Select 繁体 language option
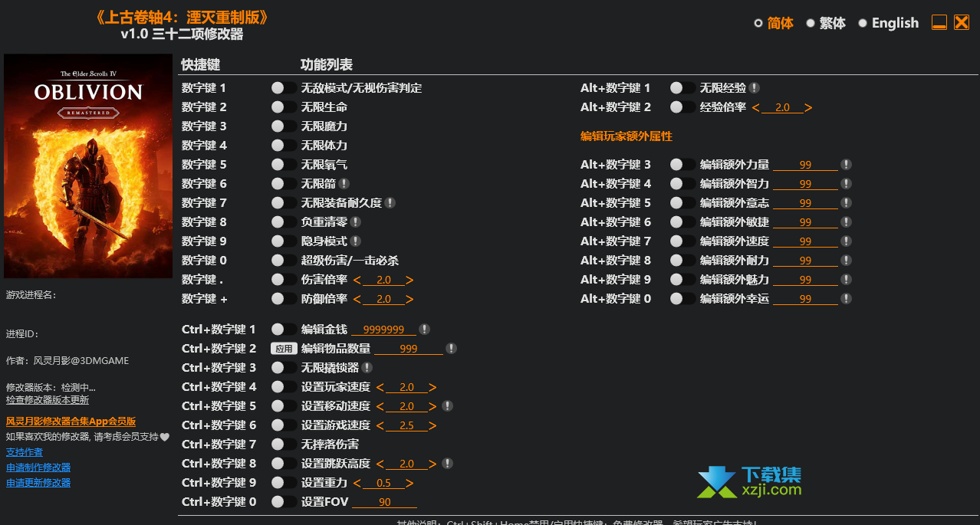Screen dimensions: 980x525 point(826,23)
